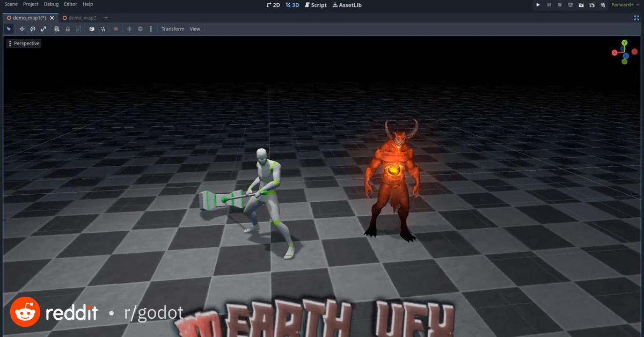644x337 pixels.
Task: Open the Project menu
Action: click(31, 4)
